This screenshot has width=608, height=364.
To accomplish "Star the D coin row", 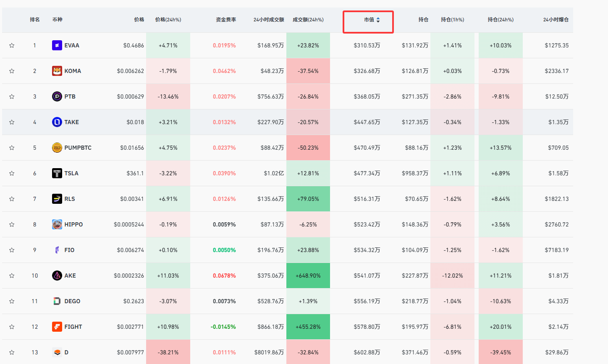I will tap(12, 352).
